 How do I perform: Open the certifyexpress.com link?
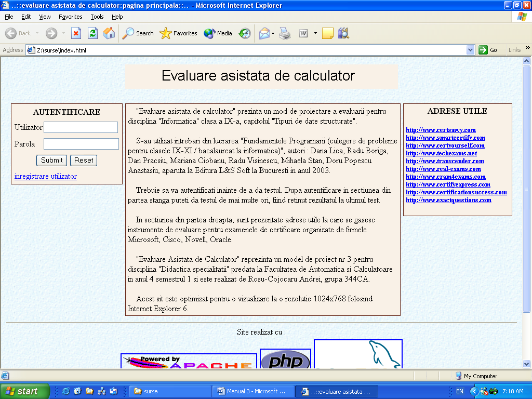(448, 184)
